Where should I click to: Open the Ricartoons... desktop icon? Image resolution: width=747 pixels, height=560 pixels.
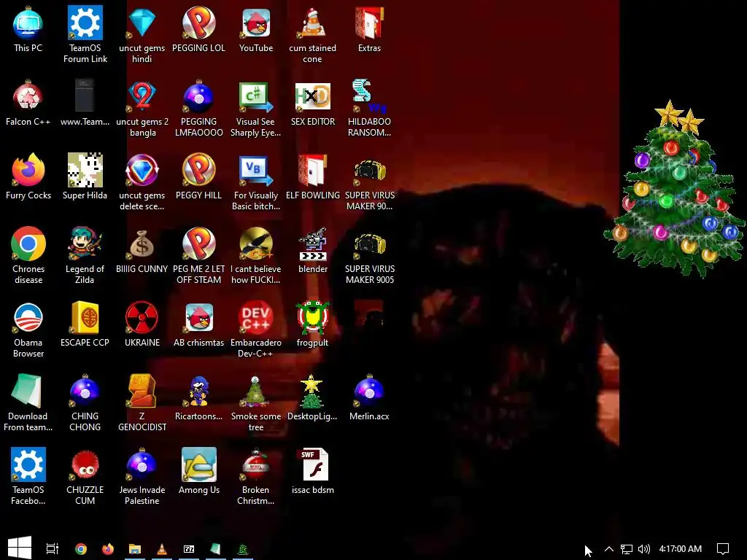tap(198, 399)
